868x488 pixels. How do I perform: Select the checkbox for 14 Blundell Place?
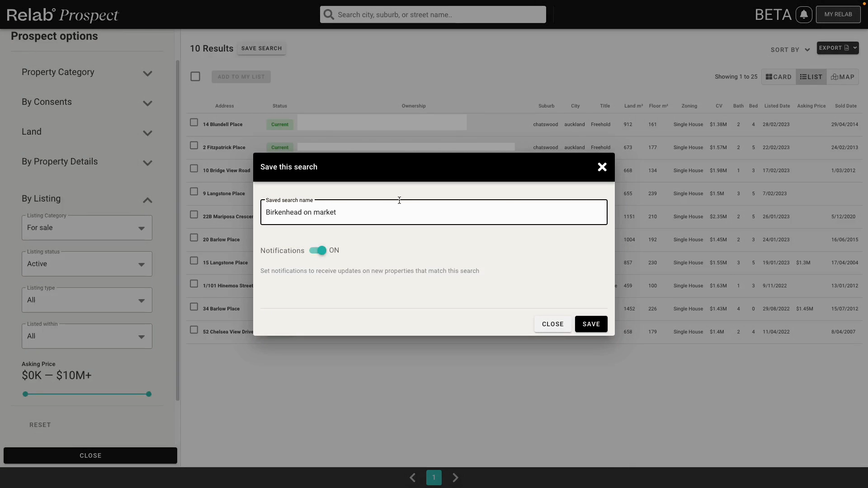click(194, 122)
